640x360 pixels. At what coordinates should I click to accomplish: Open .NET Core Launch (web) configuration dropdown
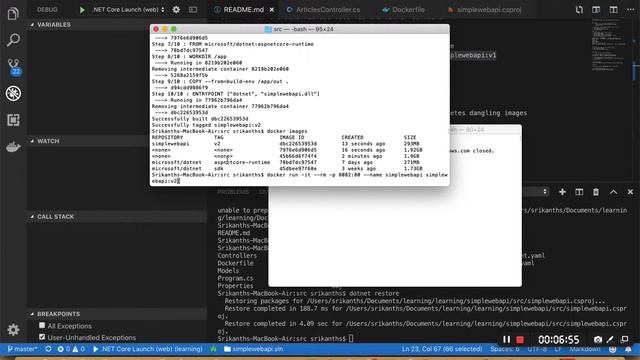click(x=128, y=9)
